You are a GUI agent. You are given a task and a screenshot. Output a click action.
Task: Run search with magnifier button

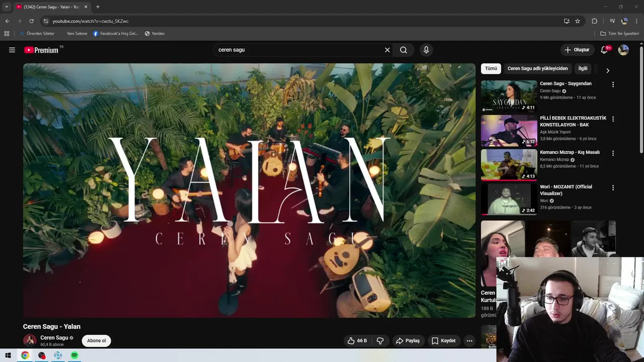404,50
